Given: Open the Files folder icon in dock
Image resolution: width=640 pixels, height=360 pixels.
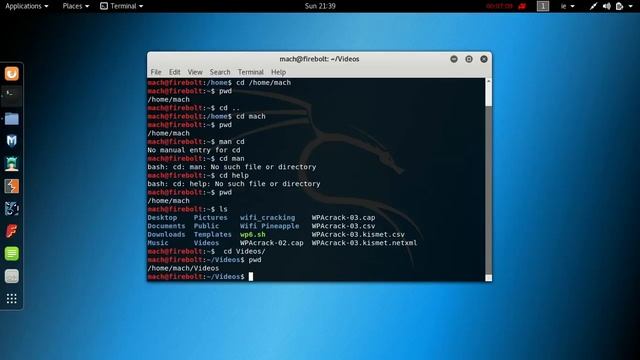Looking at the screenshot, I should tap(11, 119).
